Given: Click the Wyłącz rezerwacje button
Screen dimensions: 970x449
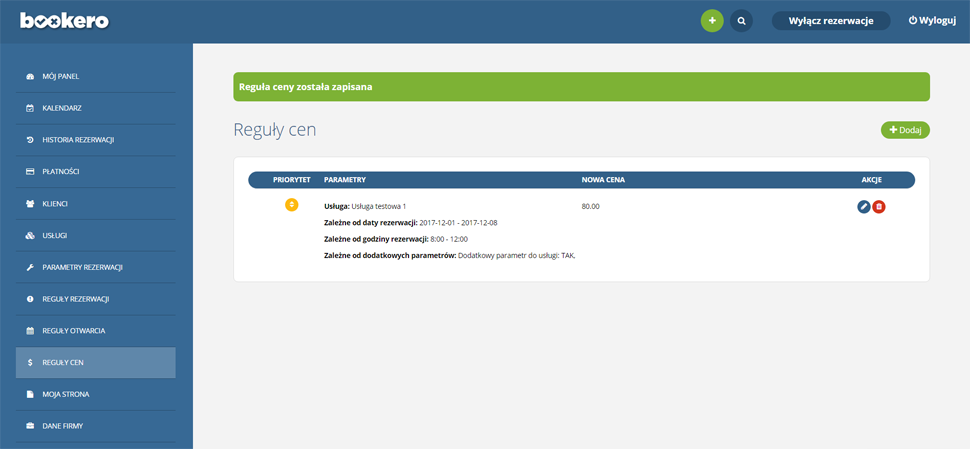Looking at the screenshot, I should pos(831,20).
